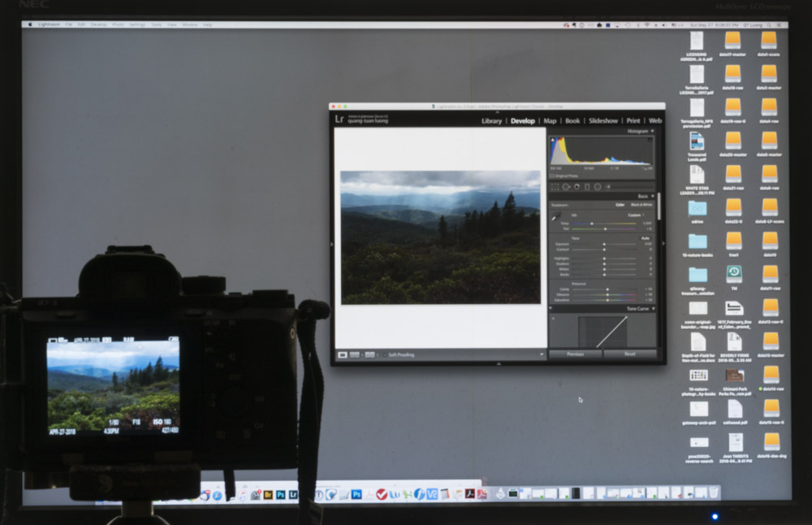
Task: Open Safari from the Dock
Action: 217,496
